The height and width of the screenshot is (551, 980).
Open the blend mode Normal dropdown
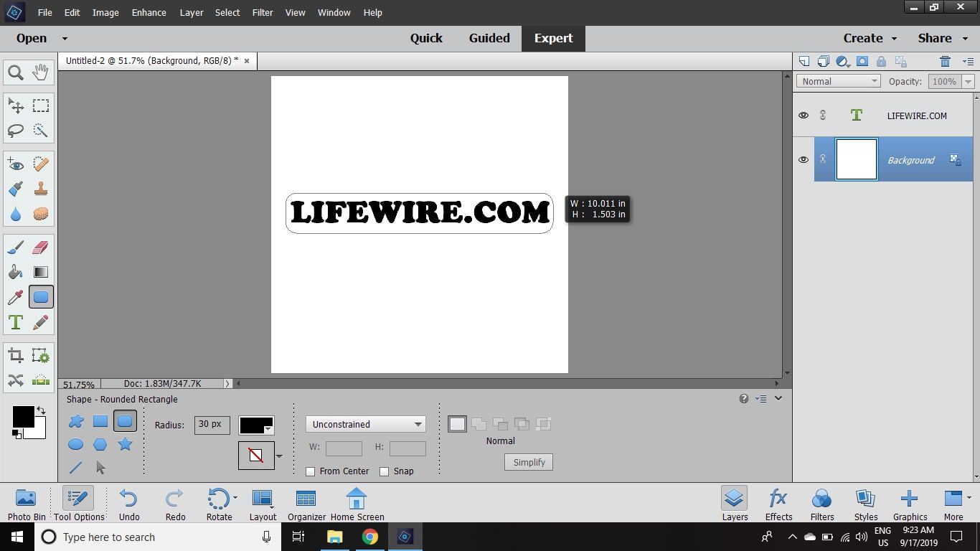838,81
